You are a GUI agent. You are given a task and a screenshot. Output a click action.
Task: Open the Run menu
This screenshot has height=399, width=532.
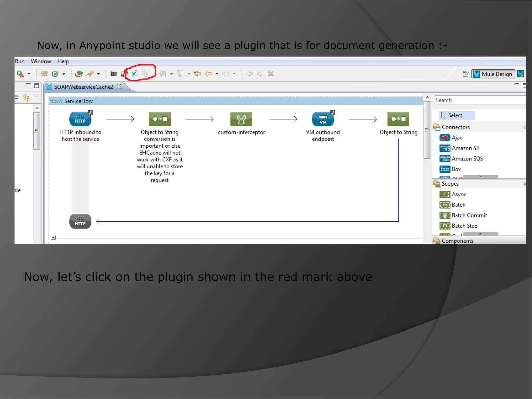[20, 61]
